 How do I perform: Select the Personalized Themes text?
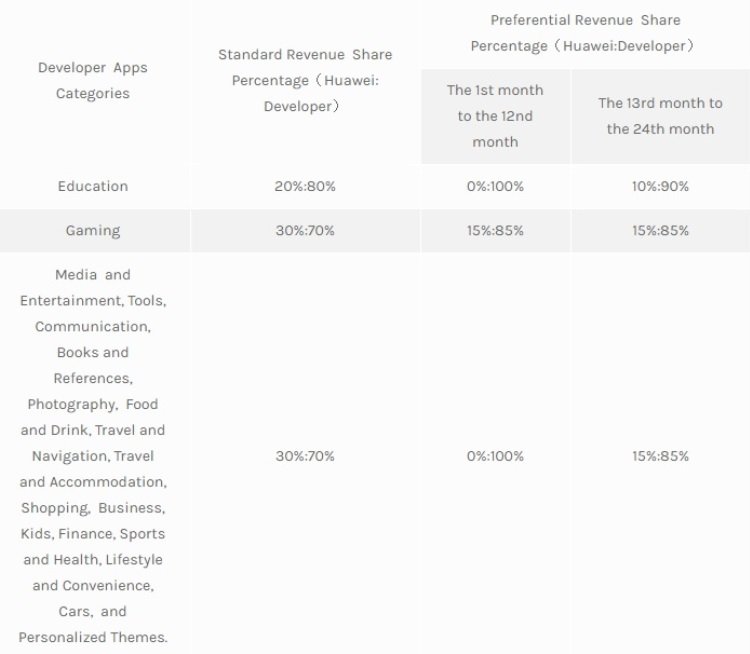pos(93,637)
